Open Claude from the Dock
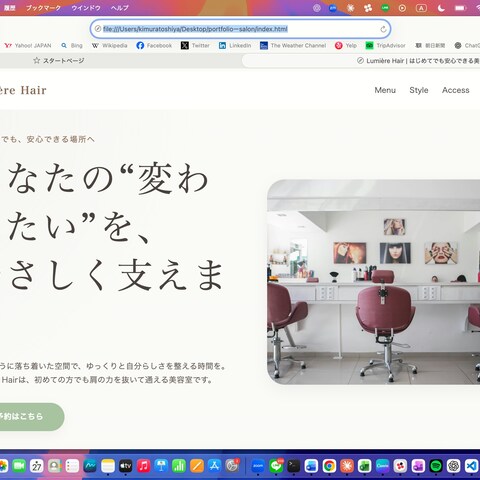Screen dimensions: 480x480 click(347, 466)
